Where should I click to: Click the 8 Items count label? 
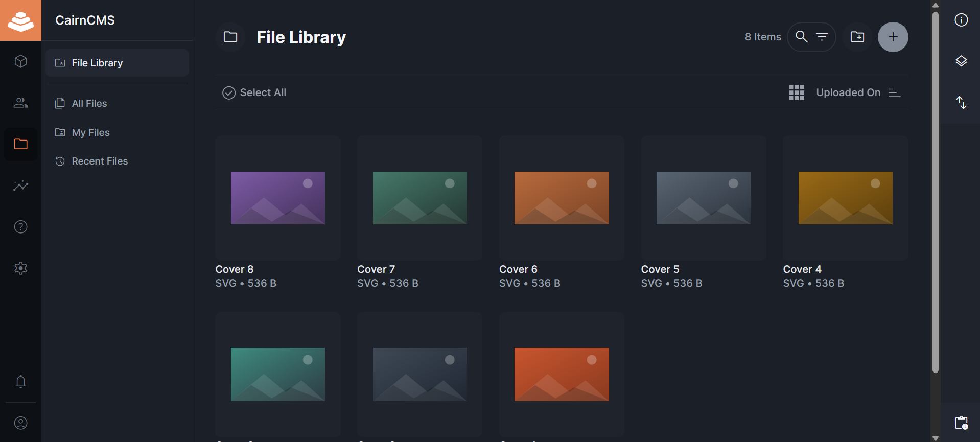click(x=763, y=37)
